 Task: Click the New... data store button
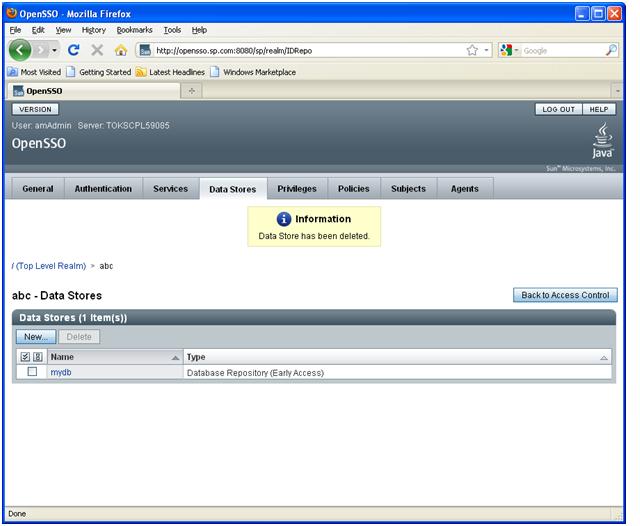tap(36, 337)
